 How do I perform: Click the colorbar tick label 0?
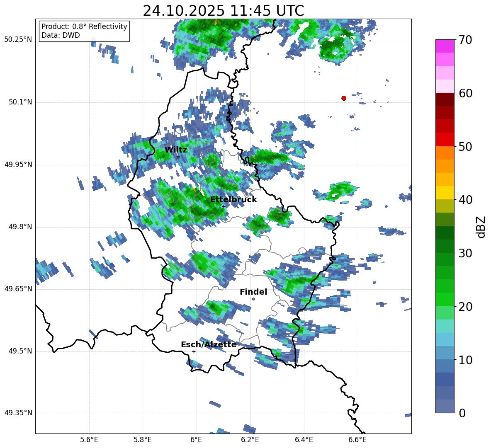click(x=462, y=413)
